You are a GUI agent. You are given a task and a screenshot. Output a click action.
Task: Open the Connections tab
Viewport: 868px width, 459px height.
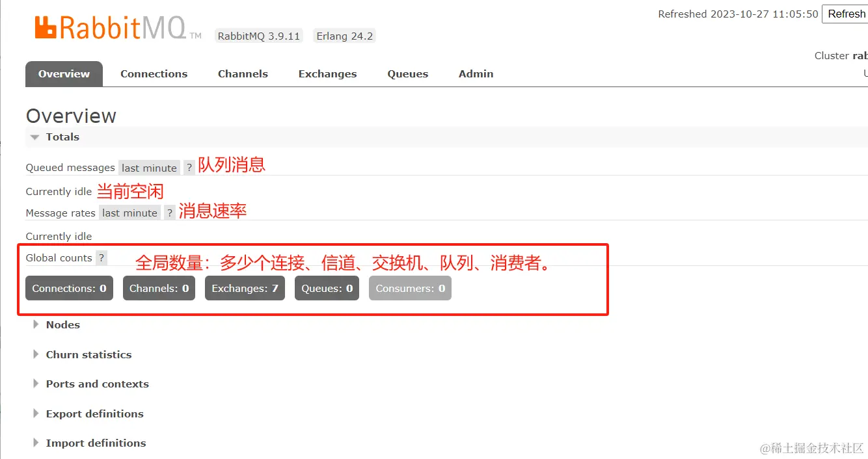pos(154,73)
